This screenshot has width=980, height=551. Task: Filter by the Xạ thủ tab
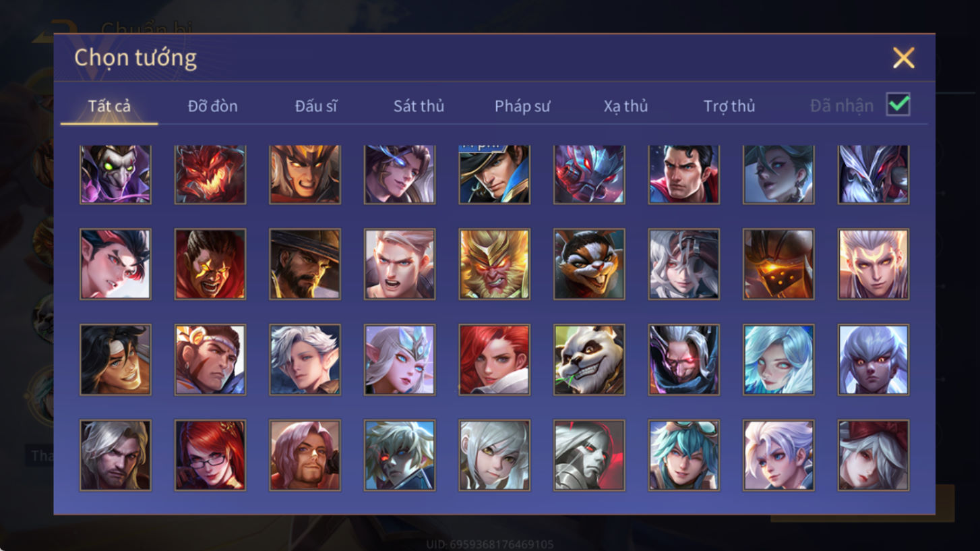click(625, 106)
